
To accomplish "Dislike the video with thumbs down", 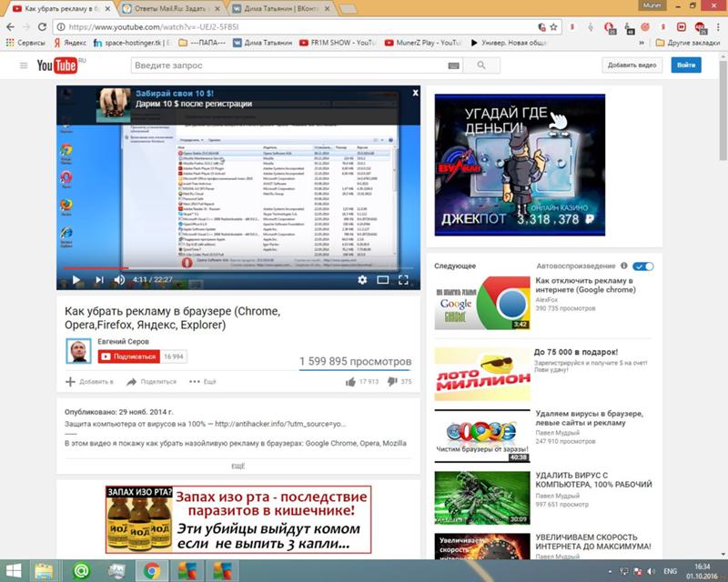I will (392, 382).
